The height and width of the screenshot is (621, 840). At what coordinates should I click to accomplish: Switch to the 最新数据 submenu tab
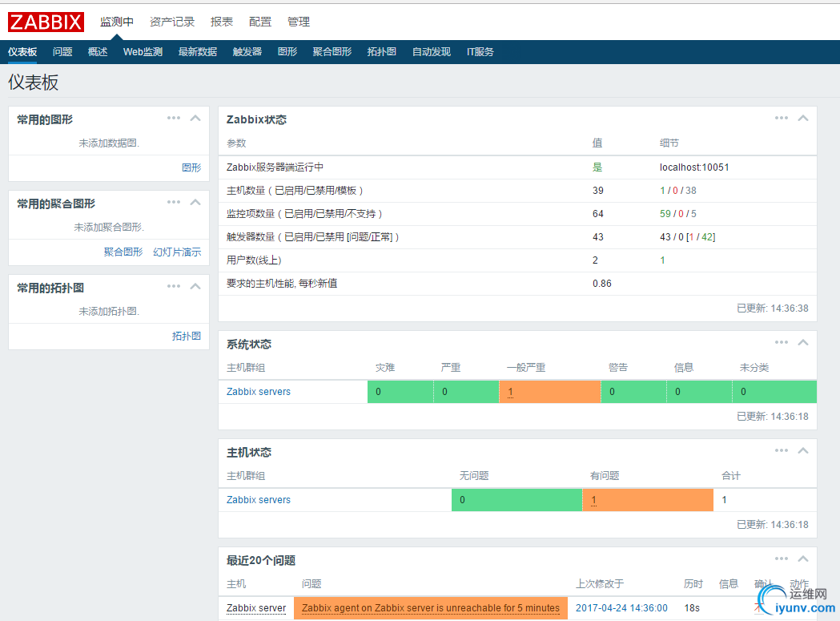click(x=197, y=52)
